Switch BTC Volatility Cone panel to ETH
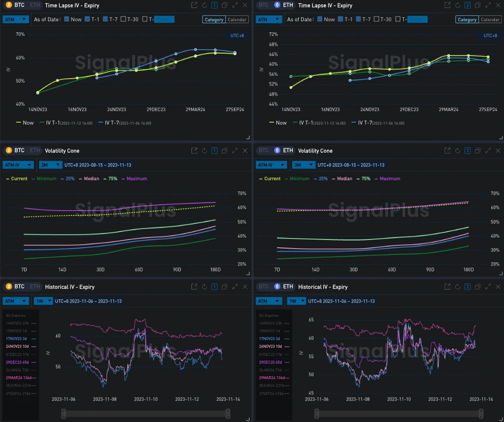 [35, 151]
